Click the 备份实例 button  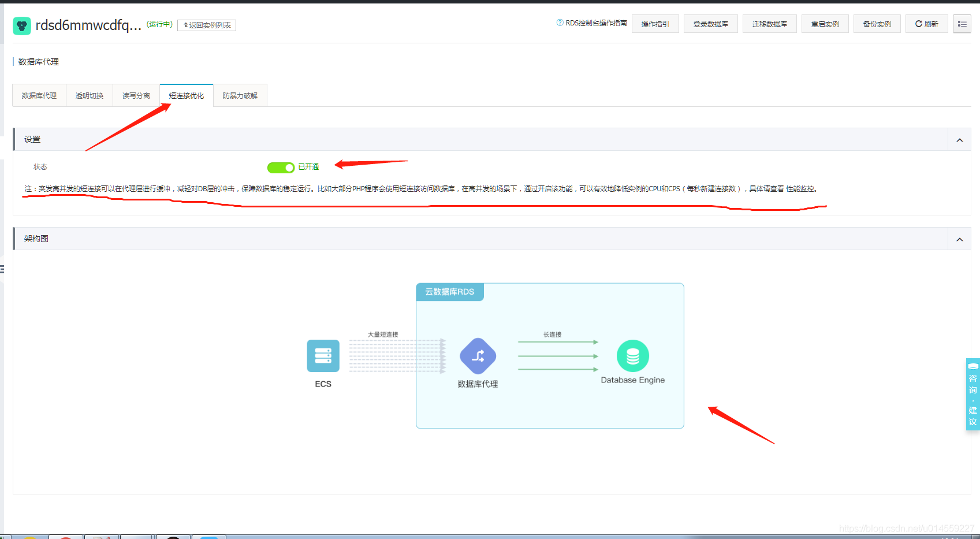click(x=877, y=24)
